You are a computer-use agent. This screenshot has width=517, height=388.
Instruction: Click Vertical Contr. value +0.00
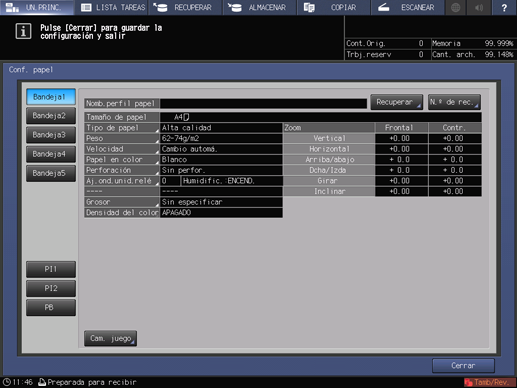coord(455,138)
